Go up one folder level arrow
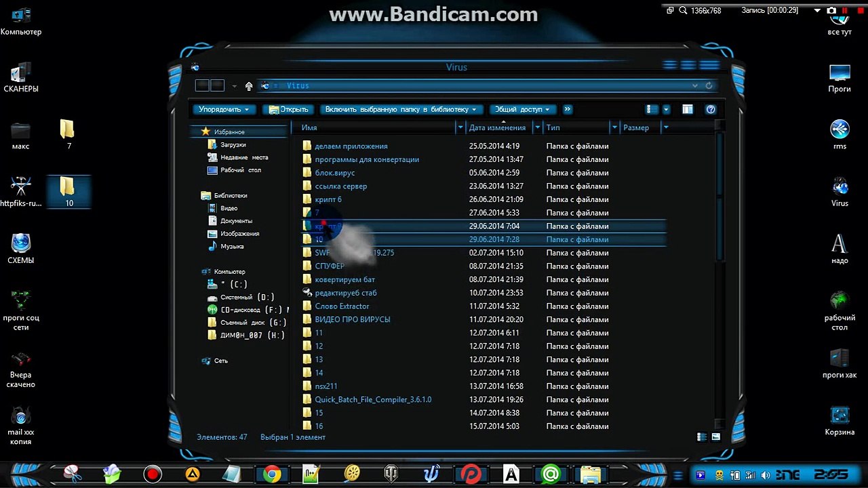Screen dimensions: 868x488 pyautogui.click(x=249, y=86)
